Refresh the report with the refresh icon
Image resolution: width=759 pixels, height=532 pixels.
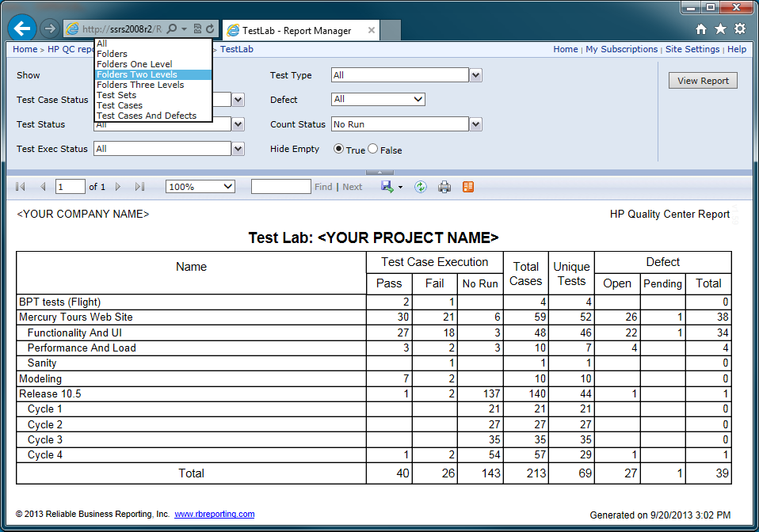click(420, 186)
